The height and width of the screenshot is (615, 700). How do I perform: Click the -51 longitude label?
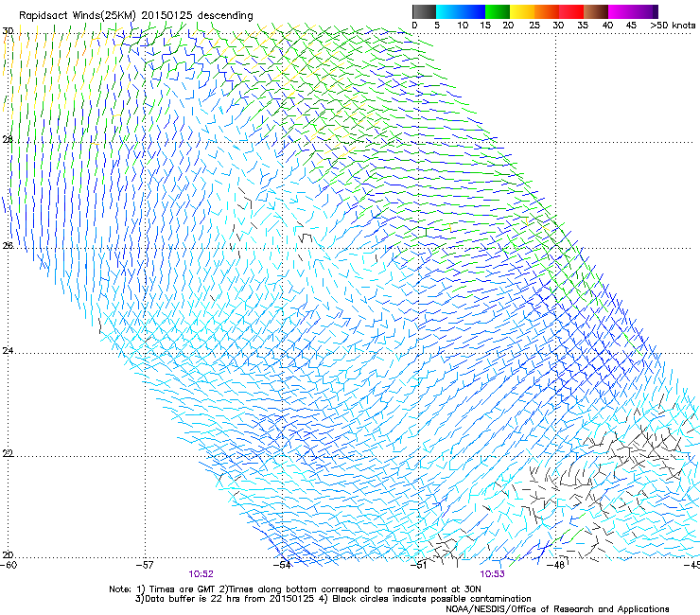pyautogui.click(x=420, y=565)
